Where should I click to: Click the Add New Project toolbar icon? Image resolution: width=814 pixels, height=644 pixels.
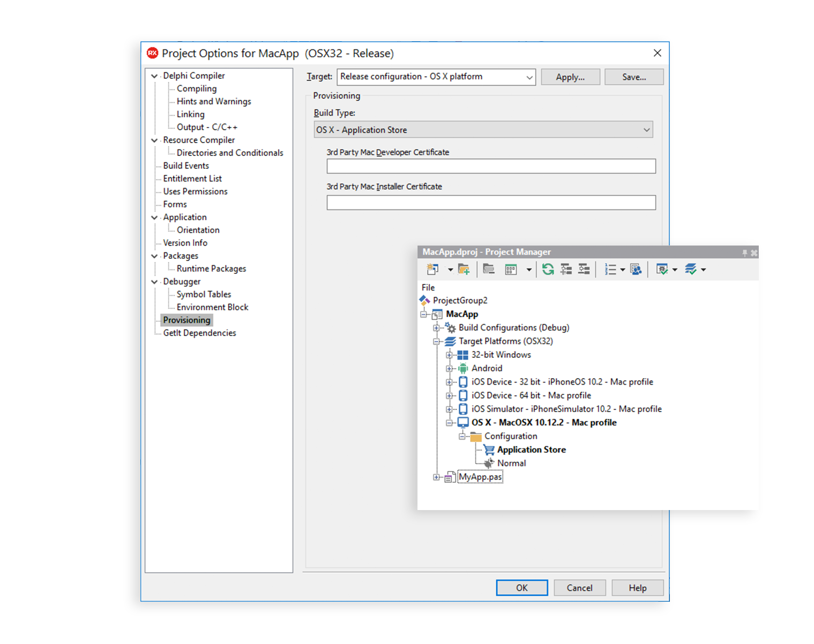pyautogui.click(x=432, y=269)
